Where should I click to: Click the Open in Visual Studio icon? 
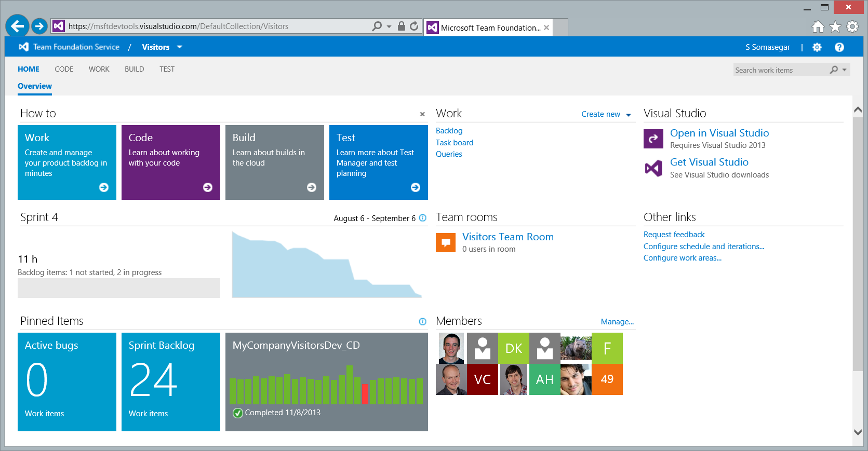point(653,139)
